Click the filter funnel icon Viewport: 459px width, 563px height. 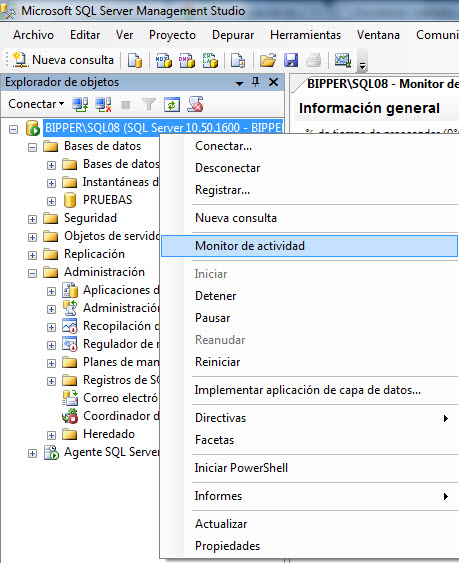tap(149, 104)
